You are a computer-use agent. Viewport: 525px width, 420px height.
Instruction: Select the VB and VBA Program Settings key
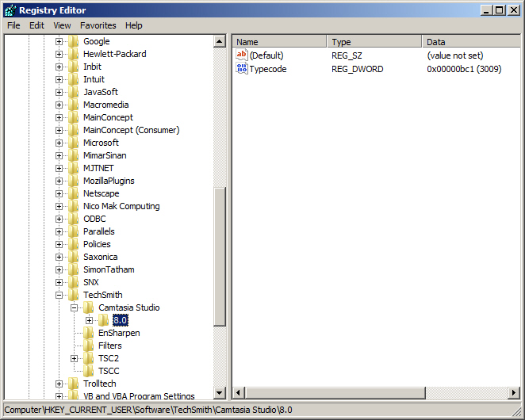click(x=139, y=396)
